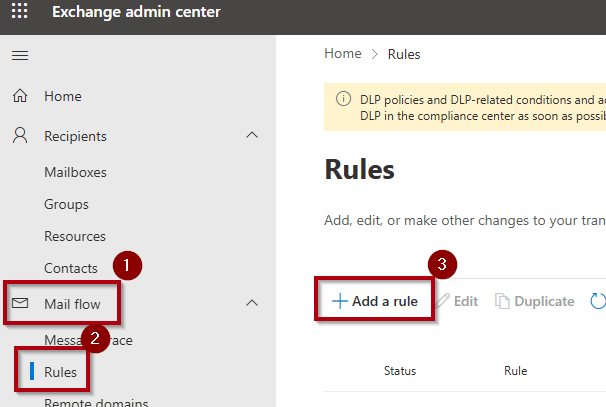606x407 pixels.
Task: Open Message trace under Mail flow
Action: click(x=88, y=340)
